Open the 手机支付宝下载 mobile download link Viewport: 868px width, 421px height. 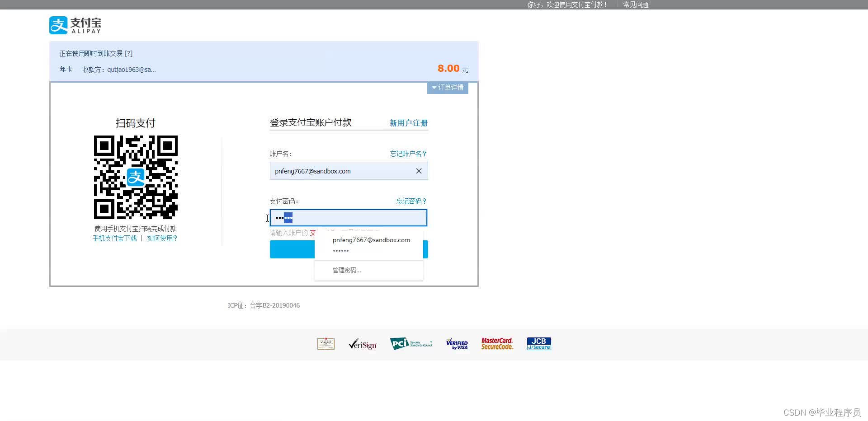[x=115, y=238]
